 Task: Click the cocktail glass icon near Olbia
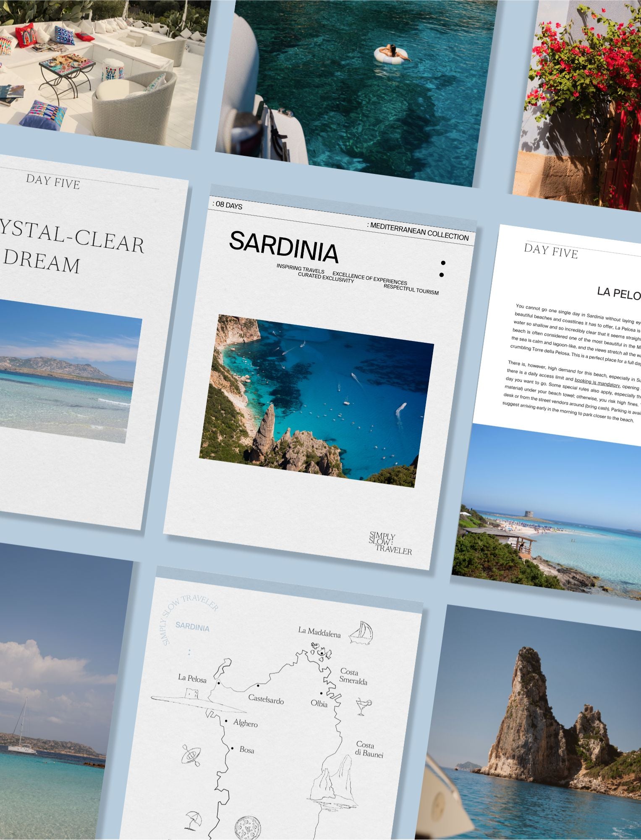click(x=363, y=706)
